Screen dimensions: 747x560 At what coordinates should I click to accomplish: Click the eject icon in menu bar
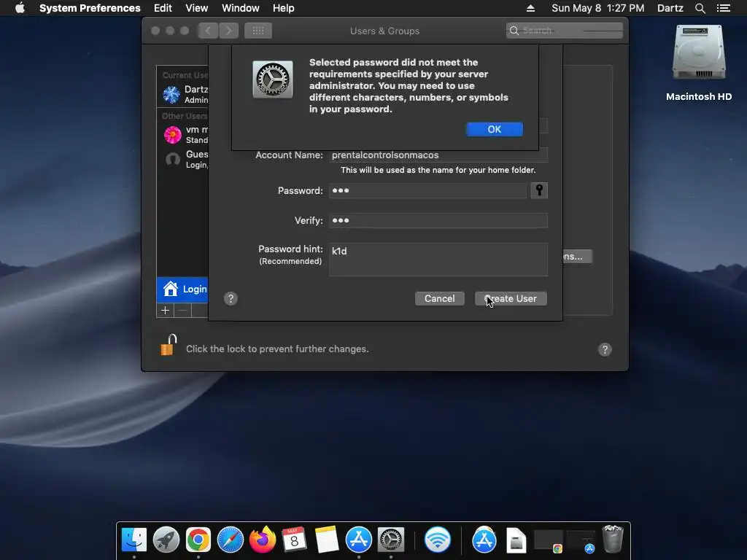tap(531, 8)
